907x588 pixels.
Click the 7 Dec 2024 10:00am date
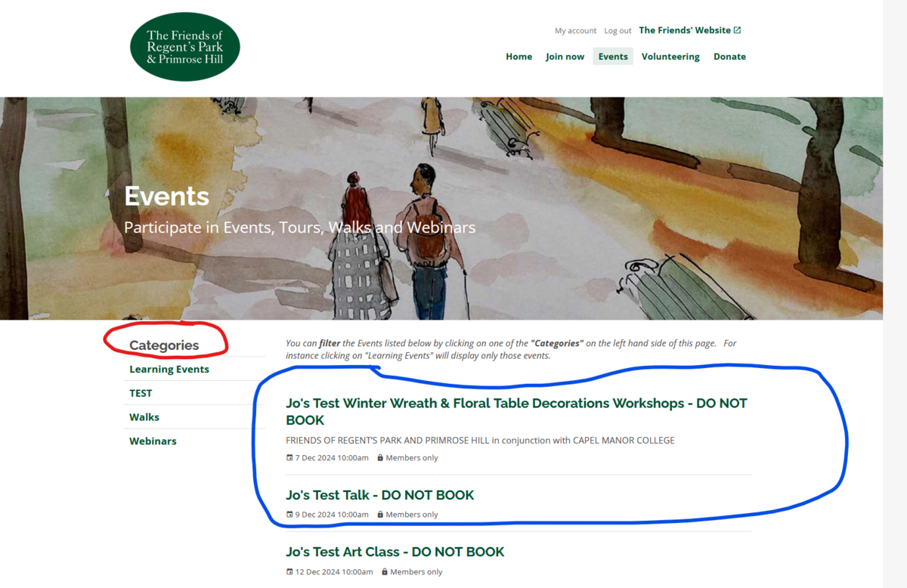pyautogui.click(x=332, y=458)
